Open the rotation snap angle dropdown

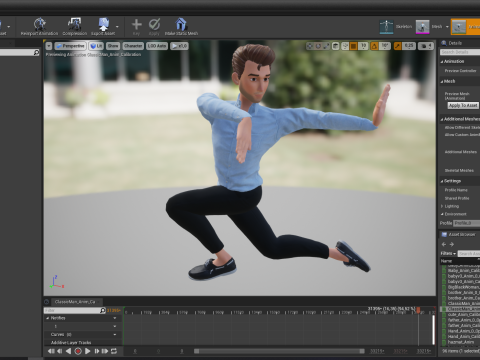pos(385,46)
